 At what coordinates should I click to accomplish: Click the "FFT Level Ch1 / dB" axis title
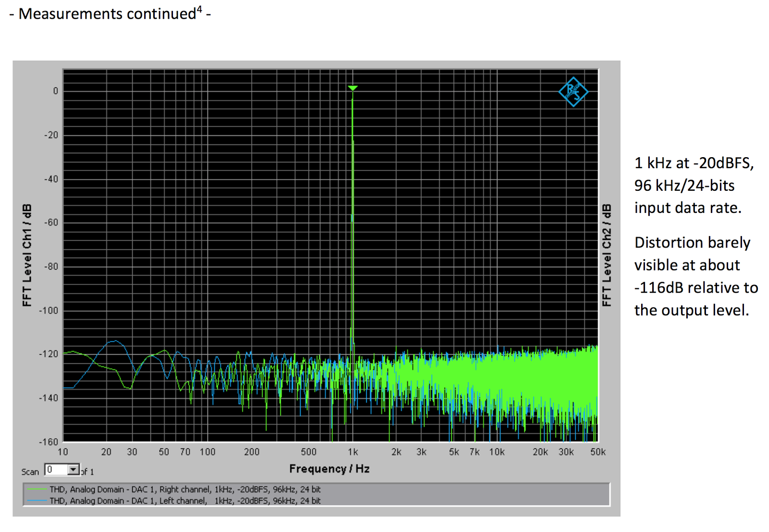(27, 255)
